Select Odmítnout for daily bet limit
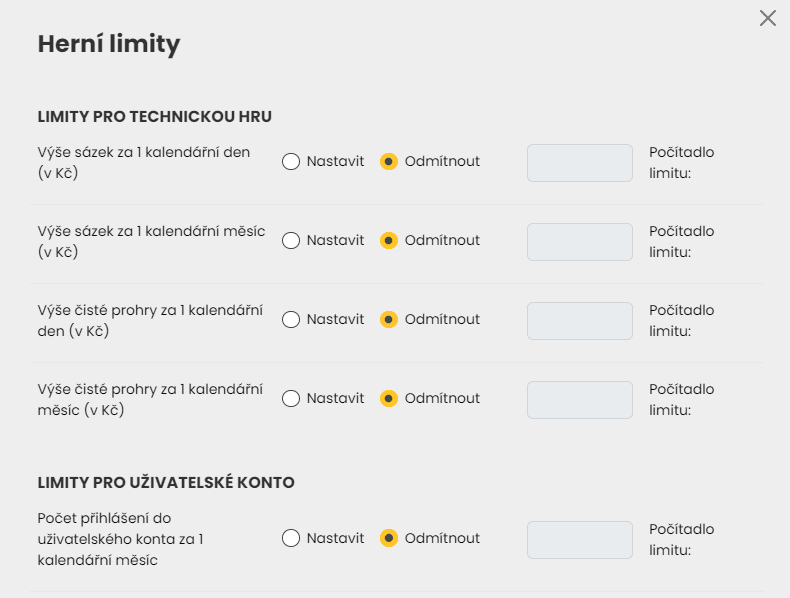 (390, 162)
